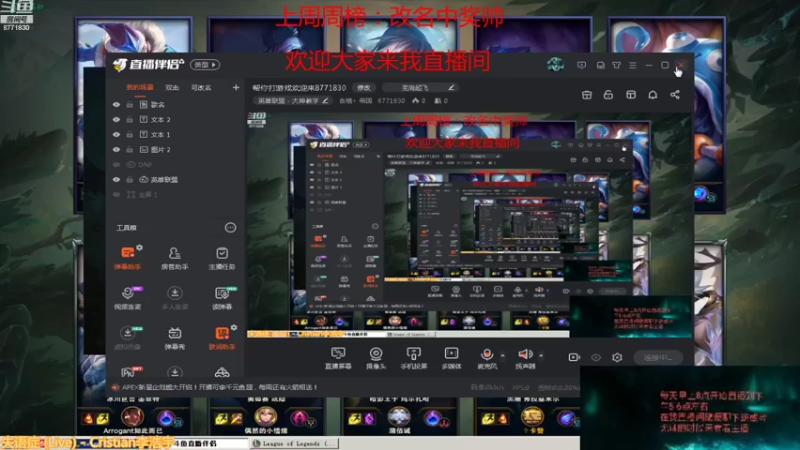
Task: Open the 歌词助手 tool
Action: (x=222, y=337)
